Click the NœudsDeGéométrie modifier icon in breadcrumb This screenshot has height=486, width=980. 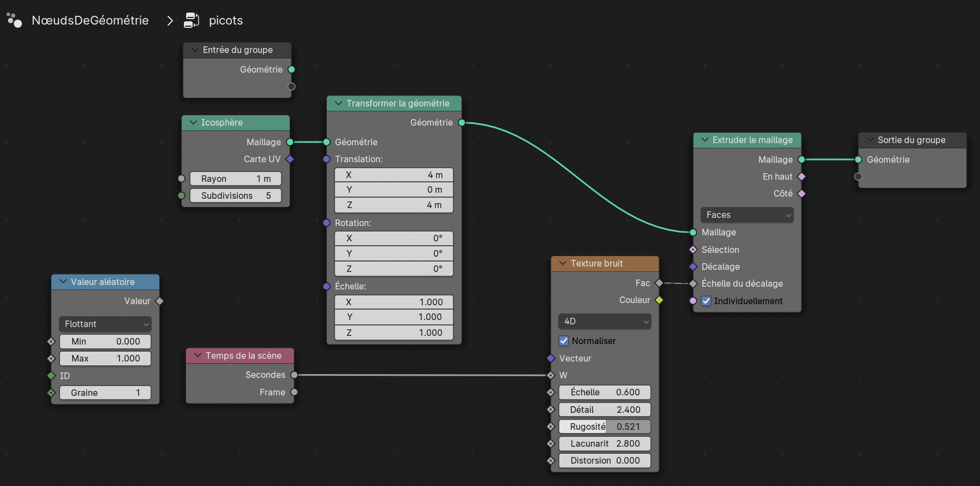pyautogui.click(x=14, y=20)
